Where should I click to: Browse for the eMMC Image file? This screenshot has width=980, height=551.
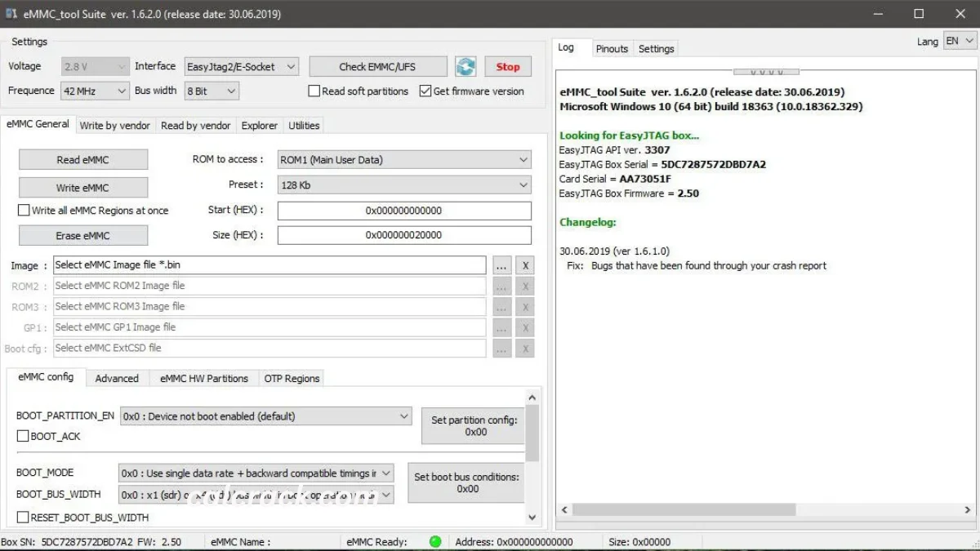tap(502, 265)
